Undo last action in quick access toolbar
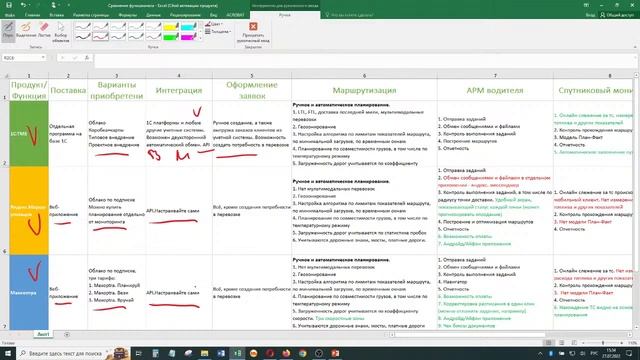 (x=23, y=5)
